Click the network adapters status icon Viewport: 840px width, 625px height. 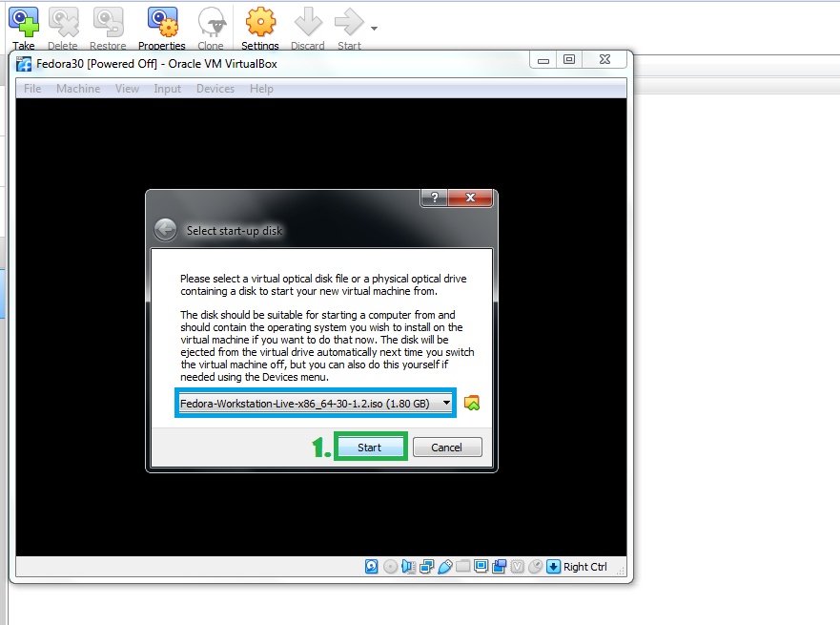pos(427,567)
